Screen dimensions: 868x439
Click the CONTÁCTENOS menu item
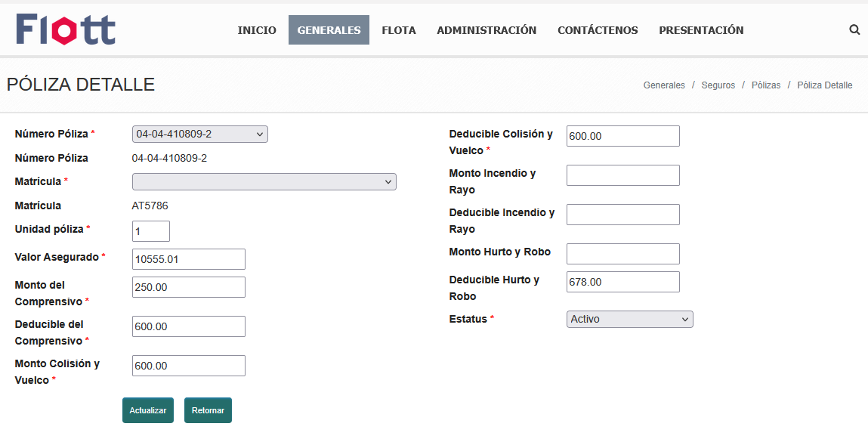[598, 30]
